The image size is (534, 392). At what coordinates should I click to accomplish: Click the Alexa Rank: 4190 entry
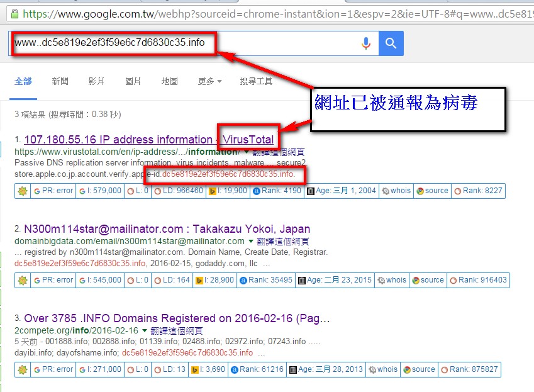277,191
